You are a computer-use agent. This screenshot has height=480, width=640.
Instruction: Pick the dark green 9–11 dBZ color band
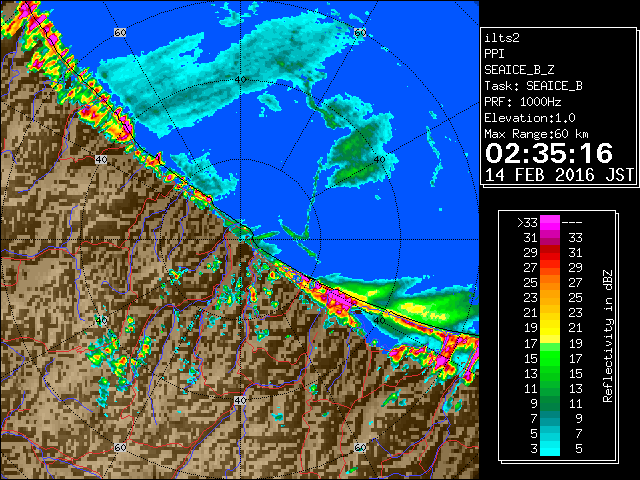pyautogui.click(x=550, y=404)
